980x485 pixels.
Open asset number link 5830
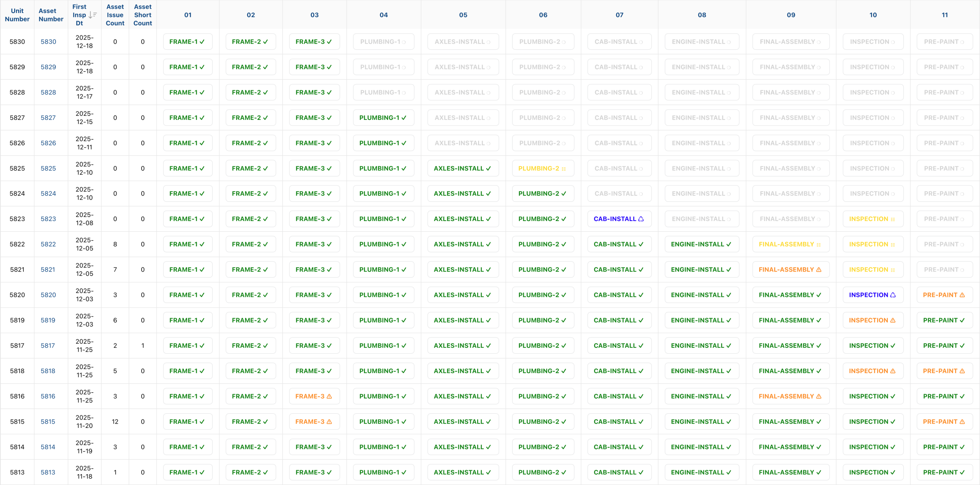click(48, 42)
